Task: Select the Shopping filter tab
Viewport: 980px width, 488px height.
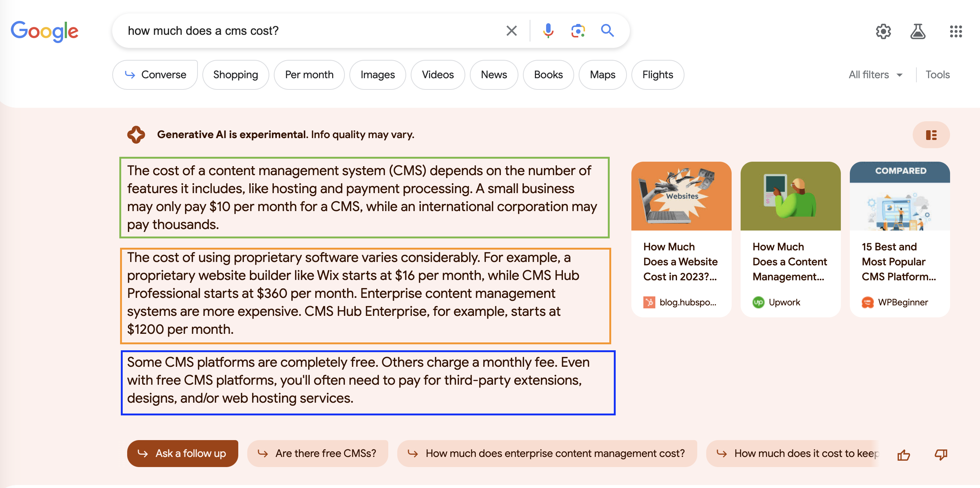Action: [x=236, y=75]
